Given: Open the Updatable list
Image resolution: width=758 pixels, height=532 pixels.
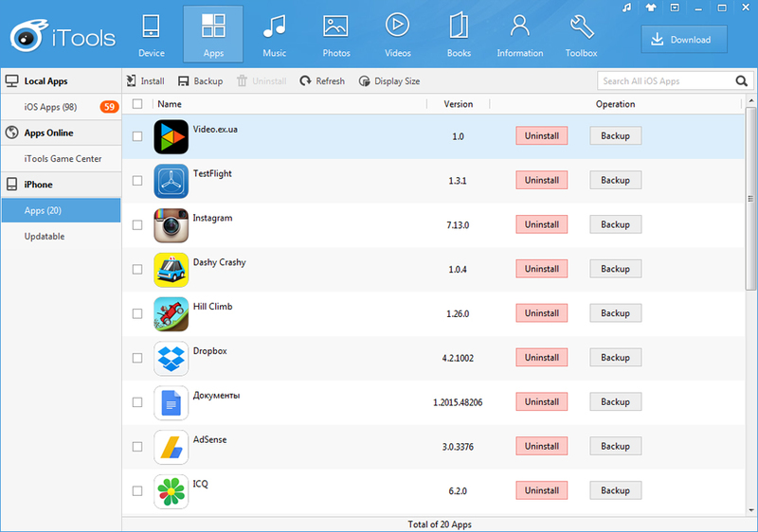Looking at the screenshot, I should 61,236.
